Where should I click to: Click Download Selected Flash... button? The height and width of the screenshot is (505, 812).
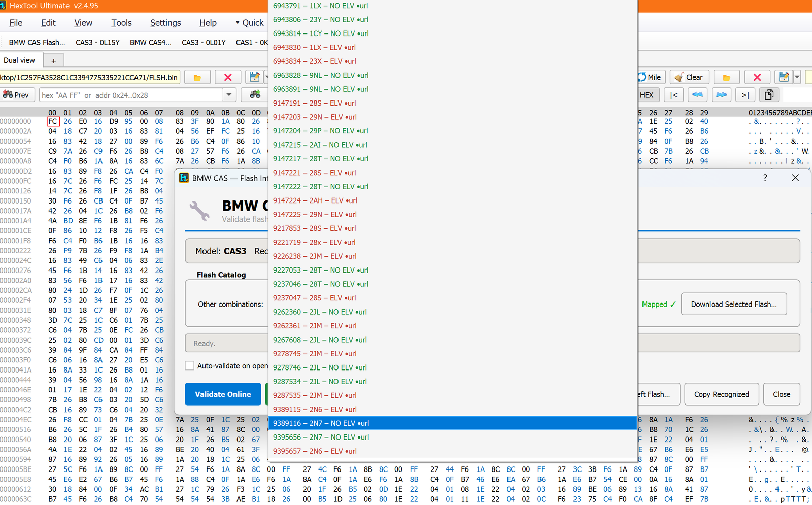click(734, 304)
